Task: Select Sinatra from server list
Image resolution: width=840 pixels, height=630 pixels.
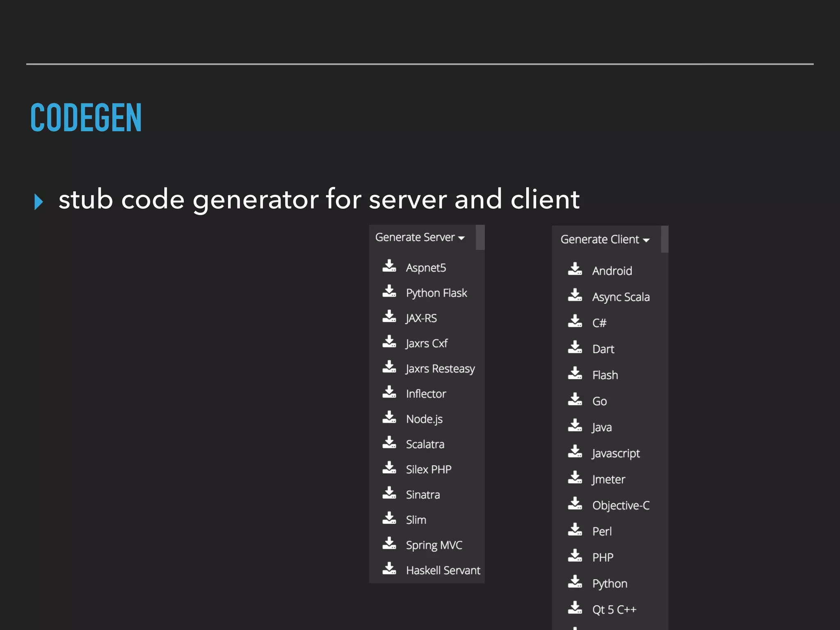Action: pos(423,495)
